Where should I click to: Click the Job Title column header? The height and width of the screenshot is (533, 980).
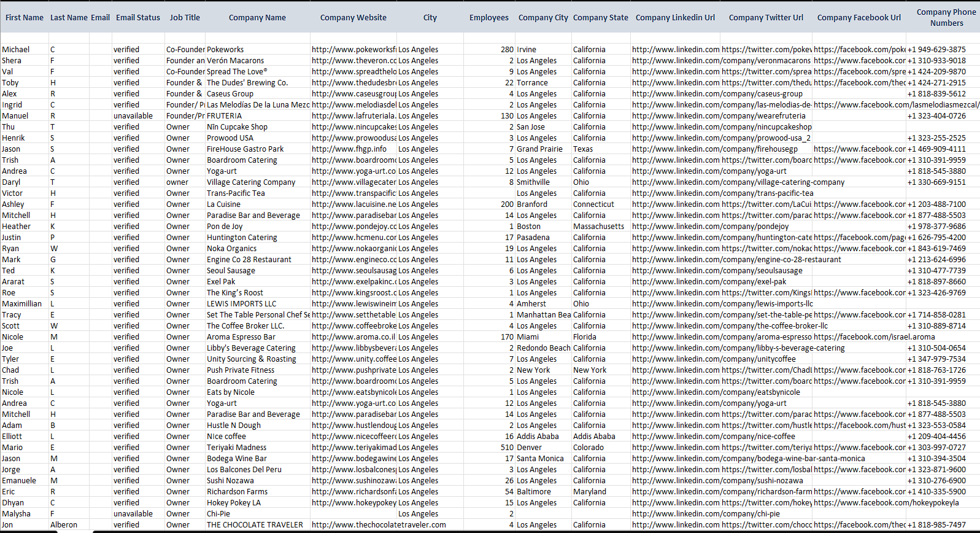[185, 18]
